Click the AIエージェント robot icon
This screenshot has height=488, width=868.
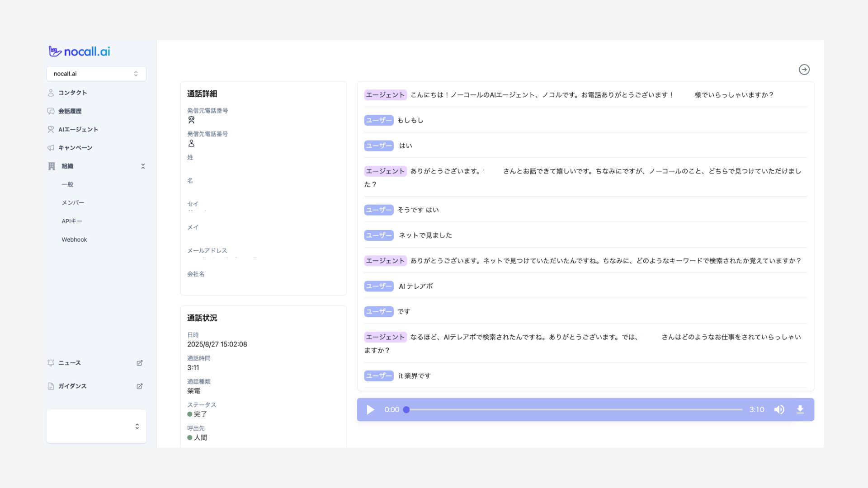tap(51, 130)
